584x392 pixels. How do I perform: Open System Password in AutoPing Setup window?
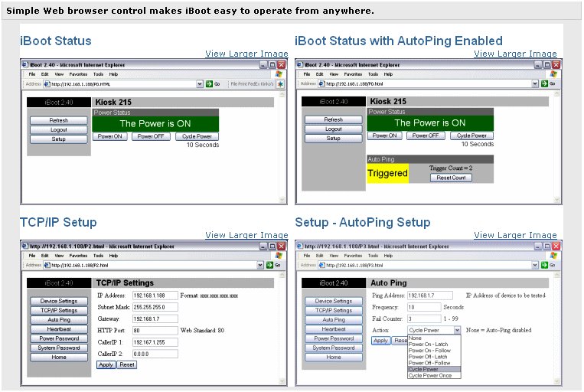[334, 348]
